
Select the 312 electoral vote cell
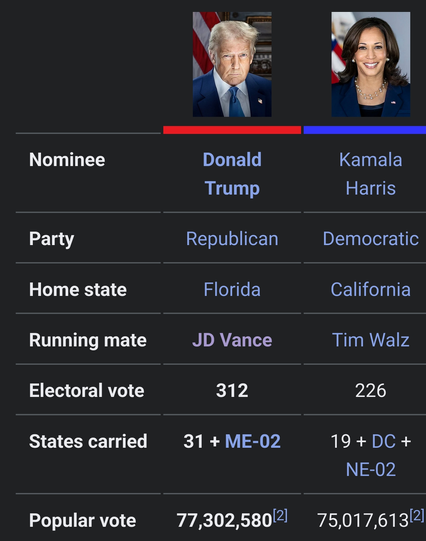pyautogui.click(x=232, y=390)
